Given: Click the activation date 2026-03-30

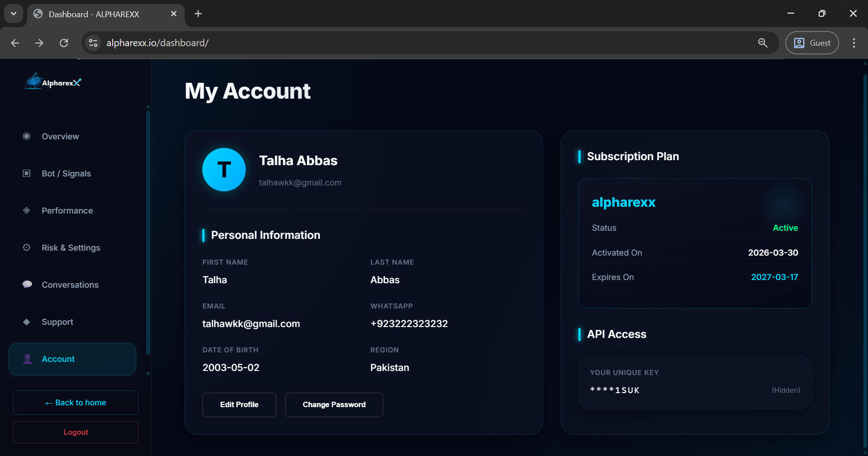Looking at the screenshot, I should tap(773, 252).
